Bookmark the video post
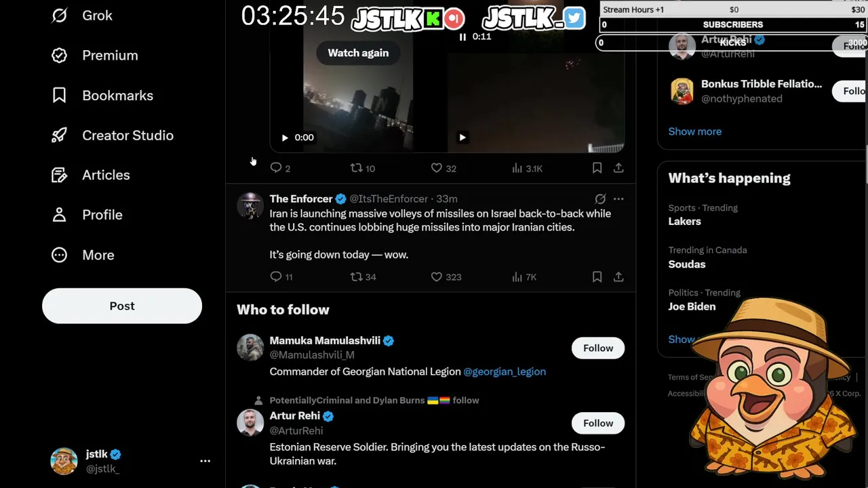 (597, 168)
